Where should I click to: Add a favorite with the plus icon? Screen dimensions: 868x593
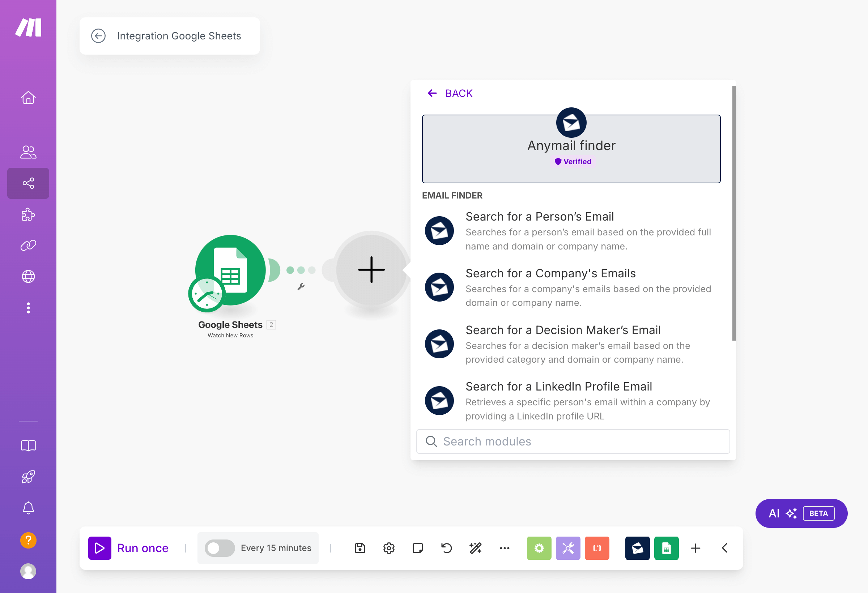(695, 548)
